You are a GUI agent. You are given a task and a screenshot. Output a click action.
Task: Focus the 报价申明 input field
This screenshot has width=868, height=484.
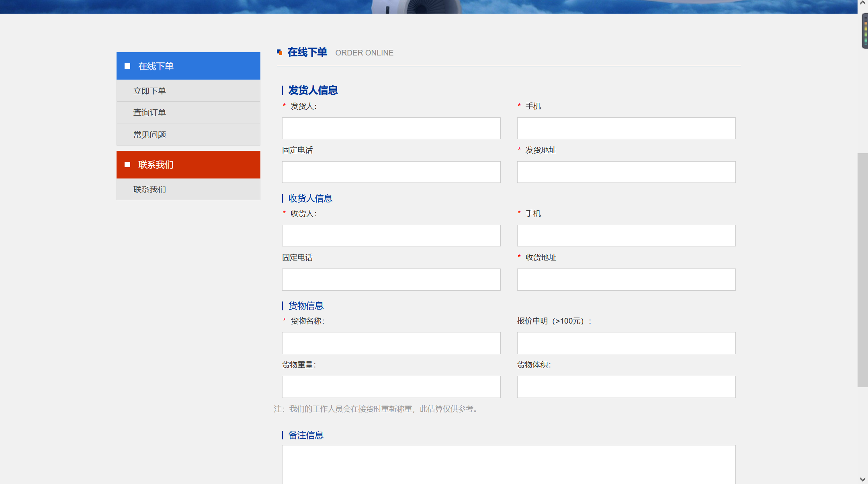[626, 343]
